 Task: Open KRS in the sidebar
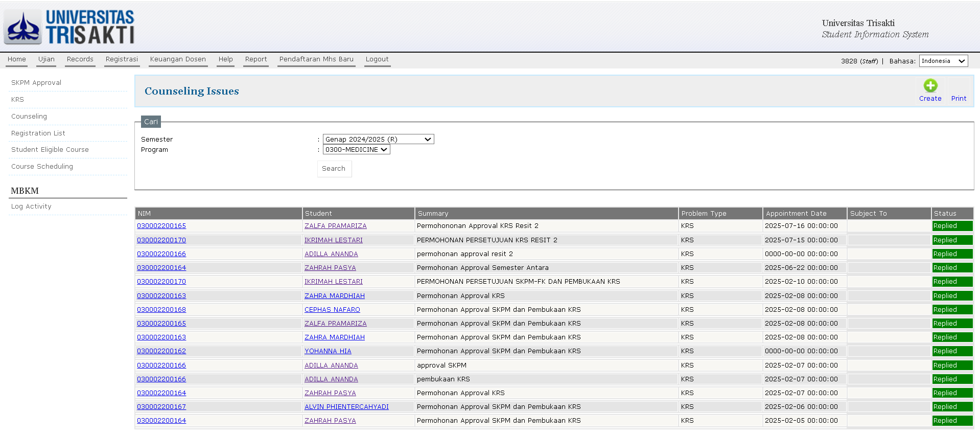(x=17, y=100)
